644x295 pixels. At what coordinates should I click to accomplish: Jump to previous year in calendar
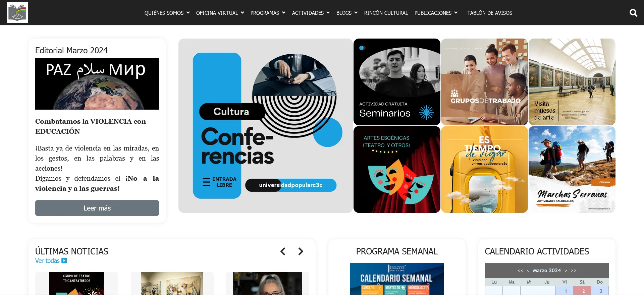[520, 271]
